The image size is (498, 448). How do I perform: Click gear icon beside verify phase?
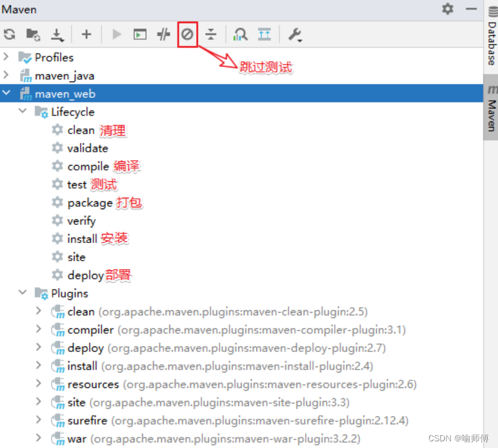(x=57, y=220)
